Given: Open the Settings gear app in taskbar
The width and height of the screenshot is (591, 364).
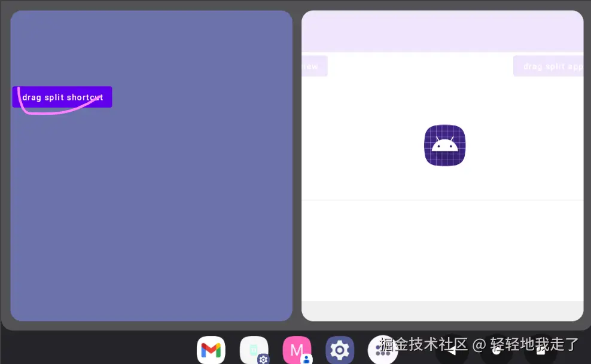Looking at the screenshot, I should pyautogui.click(x=340, y=350).
